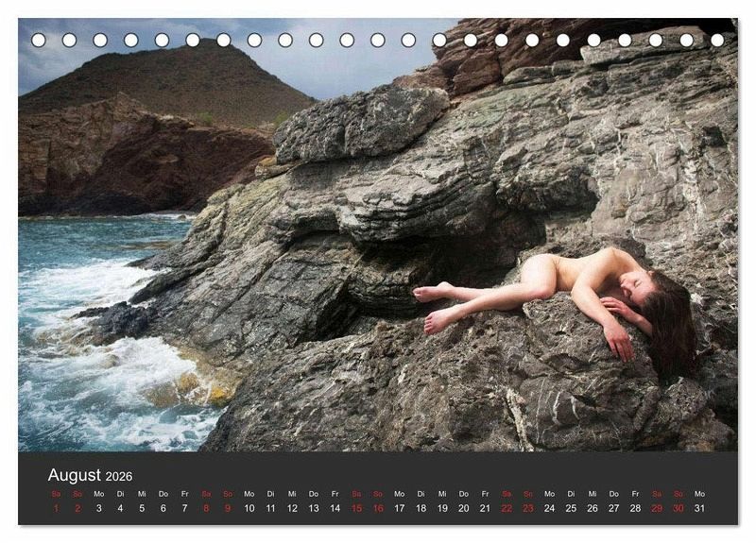Select the date 4 in the calendar strip
This screenshot has height=543, width=756.
[x=121, y=508]
